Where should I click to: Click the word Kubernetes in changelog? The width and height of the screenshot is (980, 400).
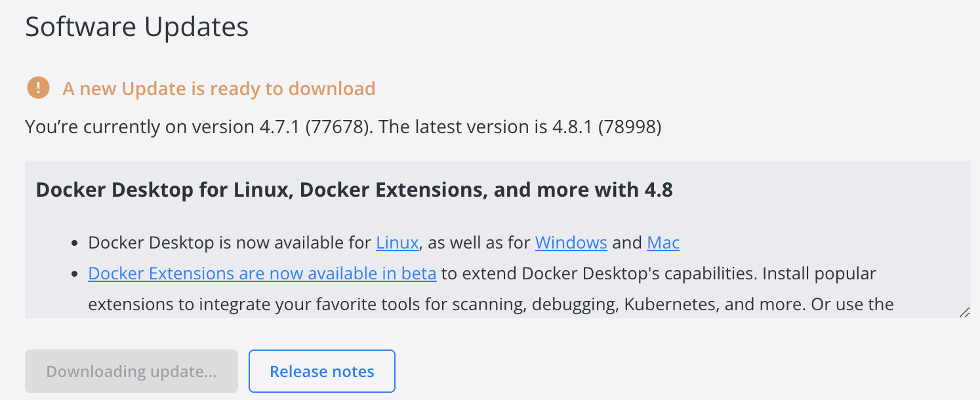tap(668, 304)
